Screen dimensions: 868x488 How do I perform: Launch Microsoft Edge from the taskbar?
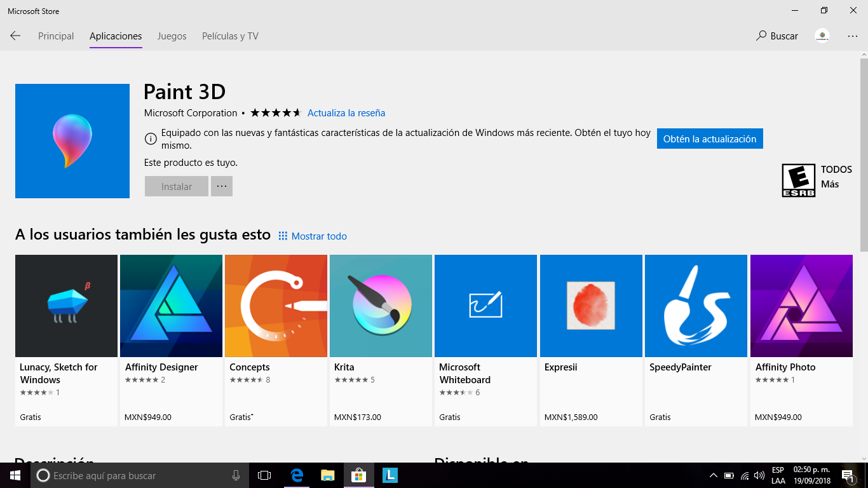(x=297, y=475)
